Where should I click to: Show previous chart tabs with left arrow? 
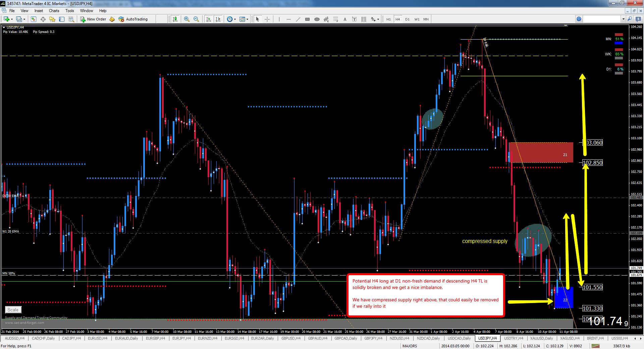pos(635,338)
